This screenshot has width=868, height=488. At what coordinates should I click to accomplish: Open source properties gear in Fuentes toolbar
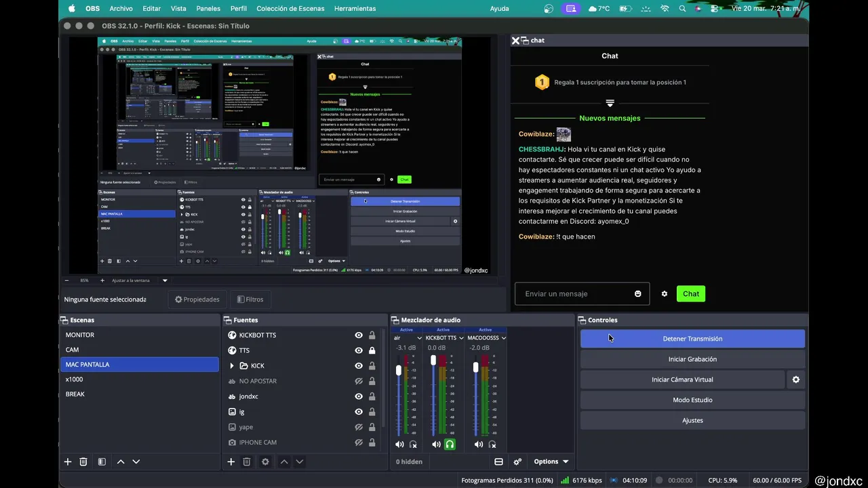pos(265,462)
